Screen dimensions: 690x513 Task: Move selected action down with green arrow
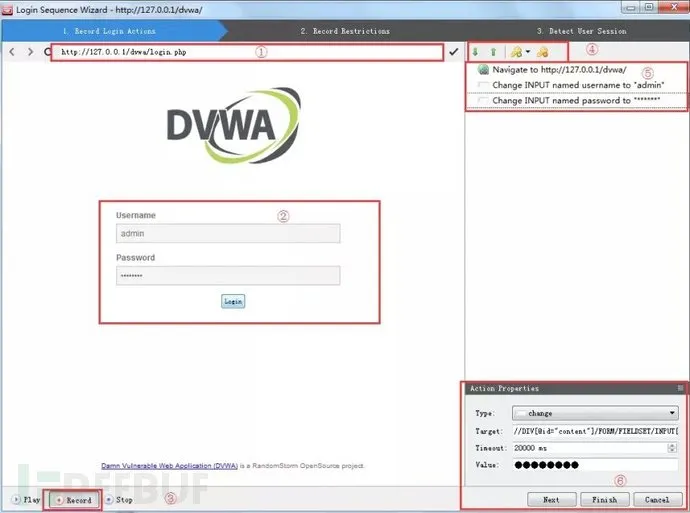(x=475, y=52)
